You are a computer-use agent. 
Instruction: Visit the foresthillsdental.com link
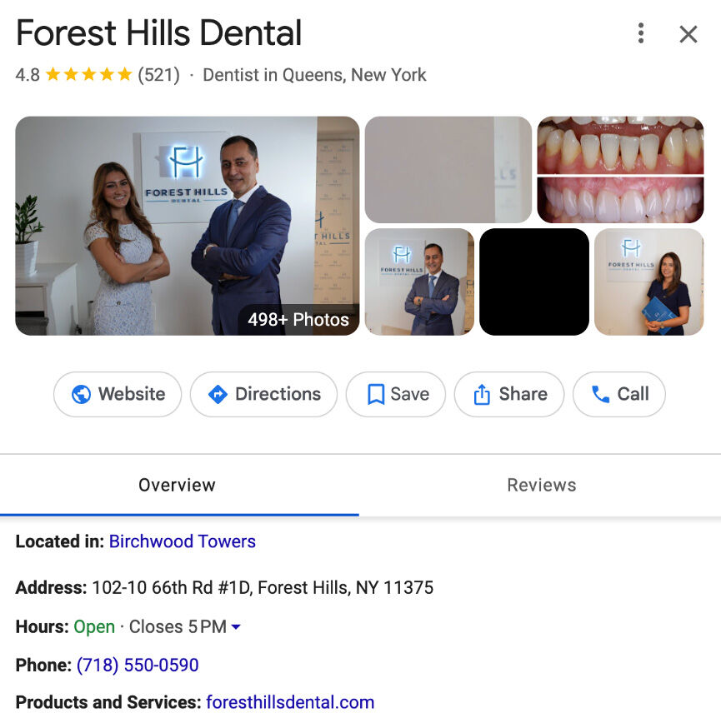click(290, 702)
